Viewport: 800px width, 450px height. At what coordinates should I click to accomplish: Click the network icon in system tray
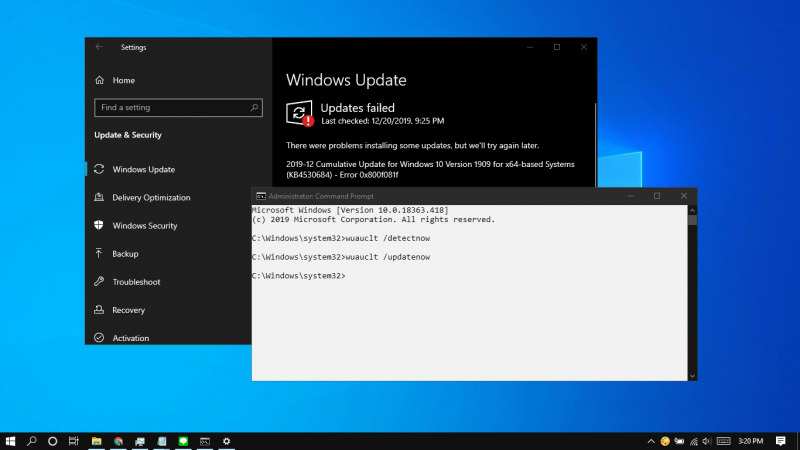point(693,441)
